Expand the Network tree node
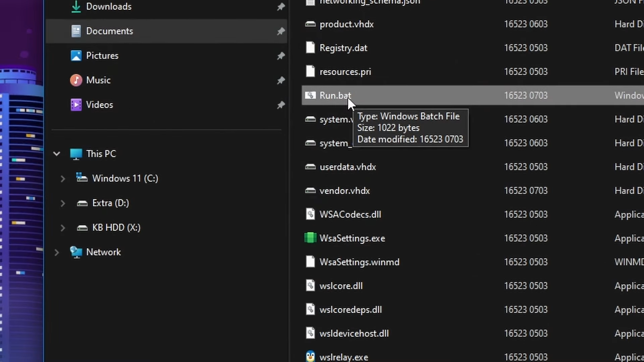The height and width of the screenshot is (362, 644). pos(57,252)
